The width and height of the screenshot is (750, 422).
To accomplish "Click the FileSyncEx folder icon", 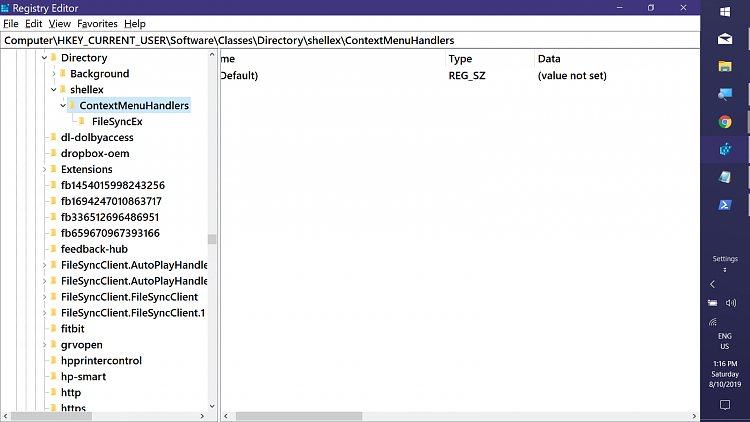I will click(82, 122).
